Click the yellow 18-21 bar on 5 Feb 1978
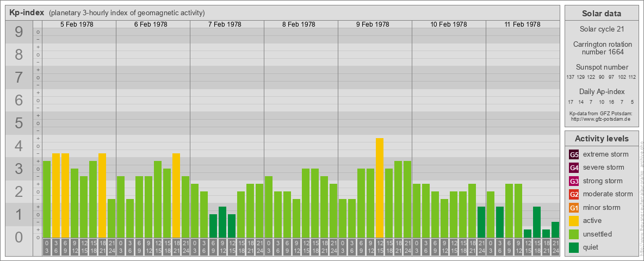The height and width of the screenshot is (261, 644). (102, 196)
